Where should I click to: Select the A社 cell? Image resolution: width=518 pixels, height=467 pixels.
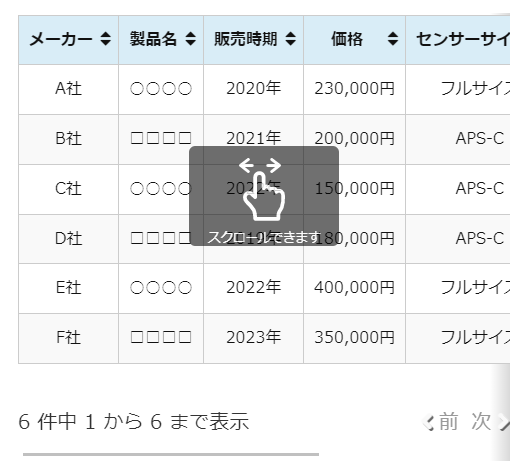68,89
